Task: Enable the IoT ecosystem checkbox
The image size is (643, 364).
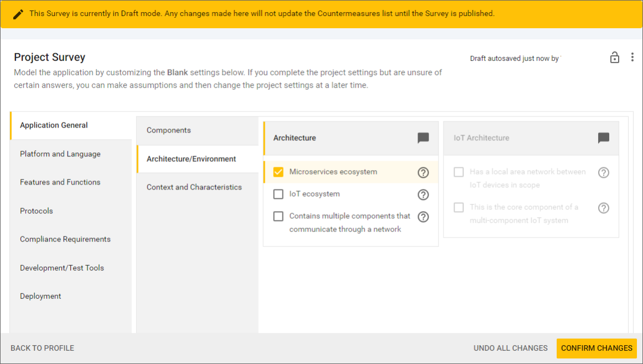Action: click(279, 194)
